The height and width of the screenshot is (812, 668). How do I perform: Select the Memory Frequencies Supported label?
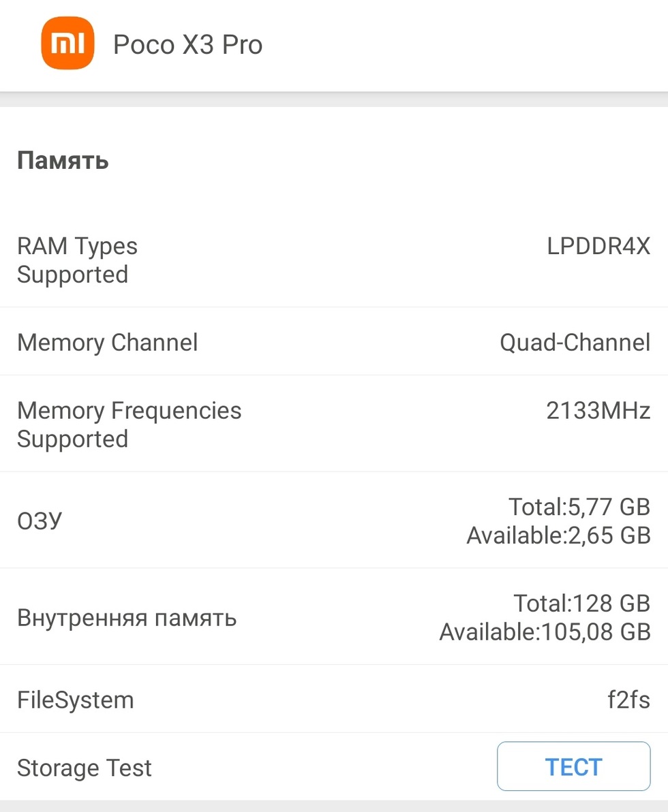[129, 424]
